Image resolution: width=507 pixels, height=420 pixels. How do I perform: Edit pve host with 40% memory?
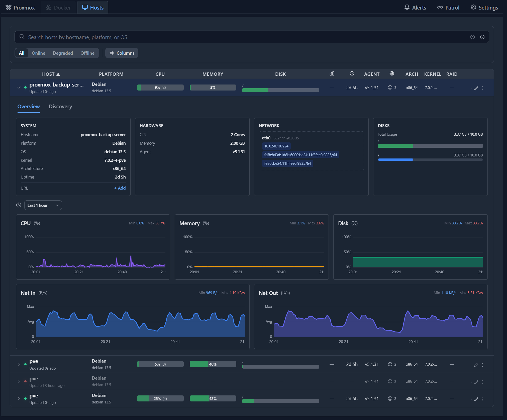[x=476, y=365]
